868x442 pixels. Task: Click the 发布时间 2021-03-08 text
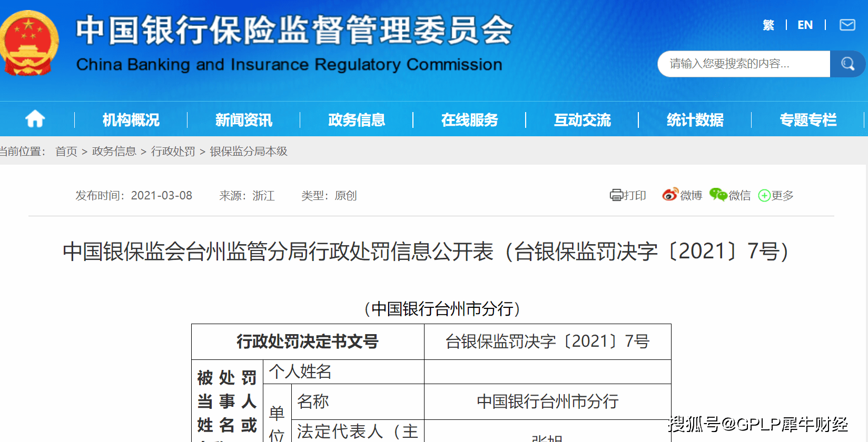point(134,196)
